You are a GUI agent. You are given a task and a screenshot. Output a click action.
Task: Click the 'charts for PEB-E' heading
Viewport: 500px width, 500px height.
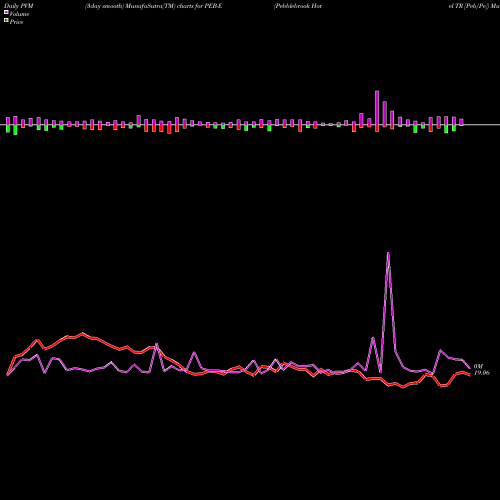coord(200,6)
